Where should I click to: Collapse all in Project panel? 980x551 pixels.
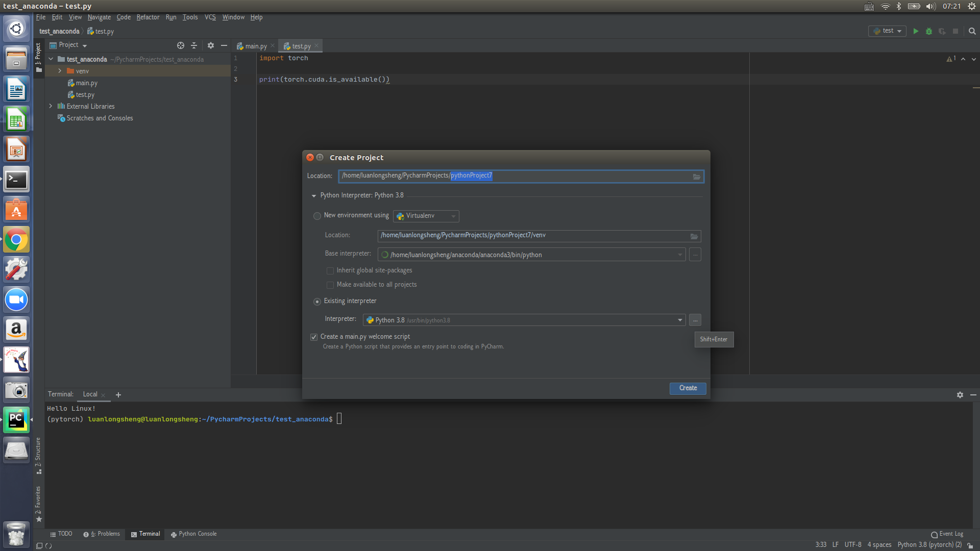tap(194, 45)
